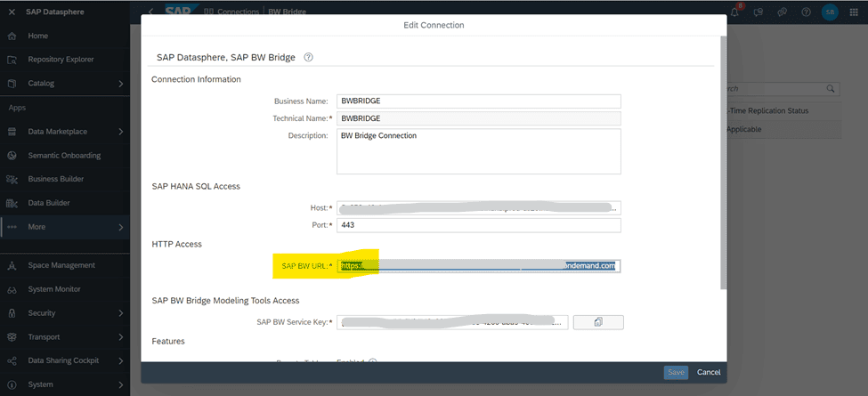Open the notifications bell icon
The height and width of the screenshot is (396, 868).
tap(735, 12)
